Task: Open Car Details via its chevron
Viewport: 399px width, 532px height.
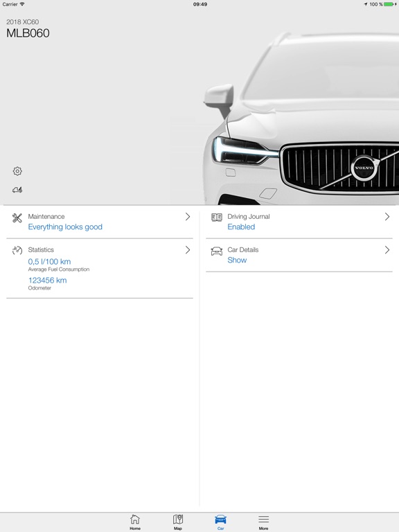Action: (x=387, y=250)
